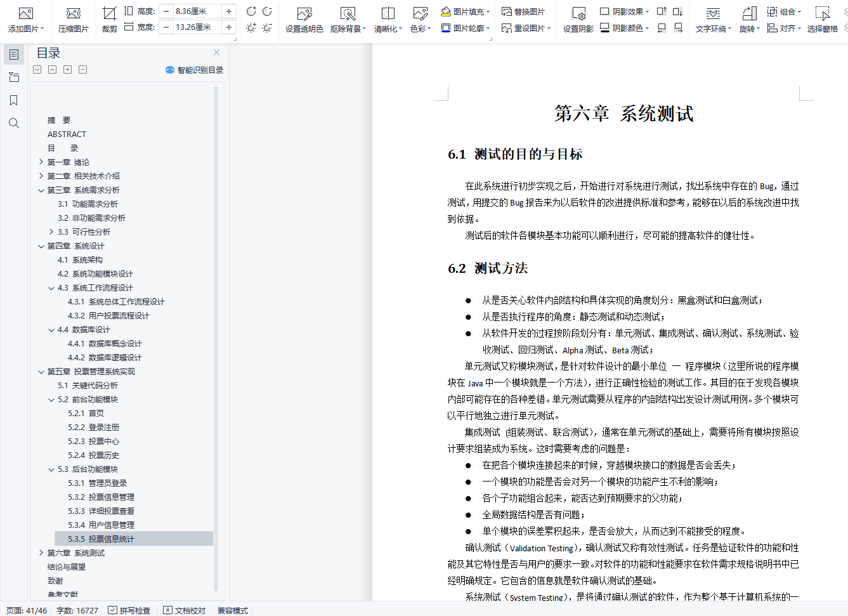Collapse 第三章 系统需求分析 in outline
The image size is (848, 616).
point(41,190)
